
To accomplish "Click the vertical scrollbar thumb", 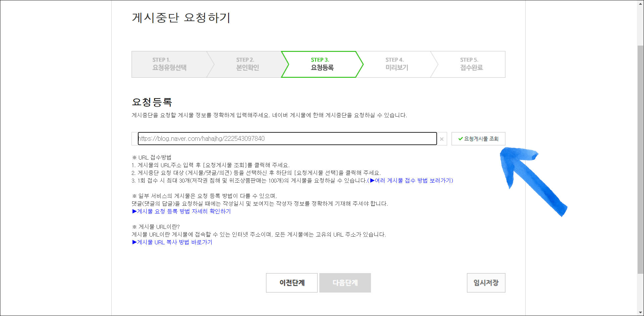I will click(640, 160).
